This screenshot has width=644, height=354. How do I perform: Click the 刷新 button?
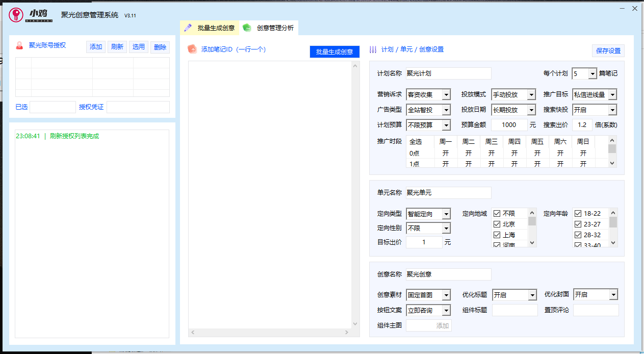(x=117, y=47)
